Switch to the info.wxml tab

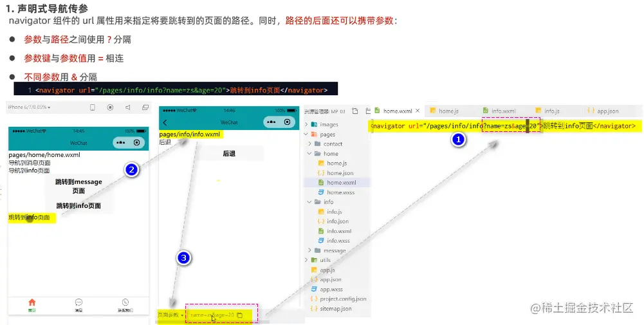[499, 111]
